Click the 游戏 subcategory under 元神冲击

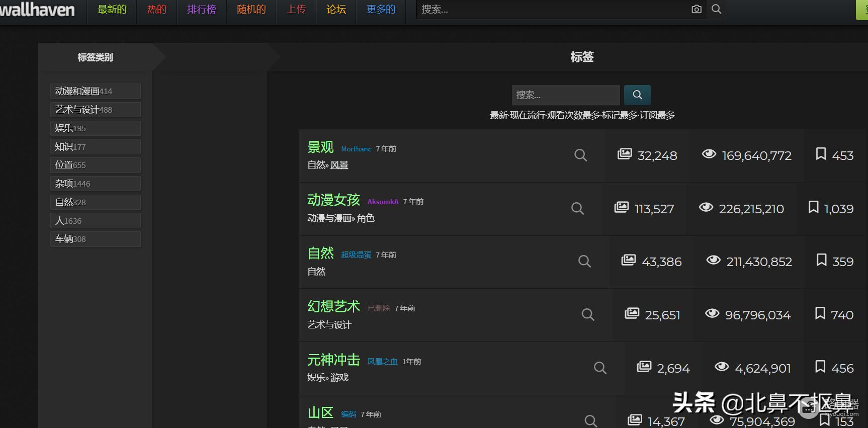coord(339,377)
